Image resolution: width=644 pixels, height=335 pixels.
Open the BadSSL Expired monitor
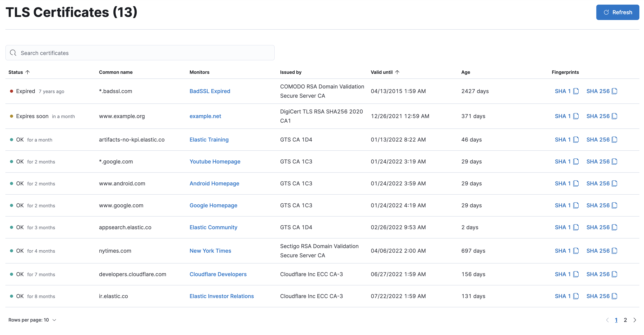point(210,91)
